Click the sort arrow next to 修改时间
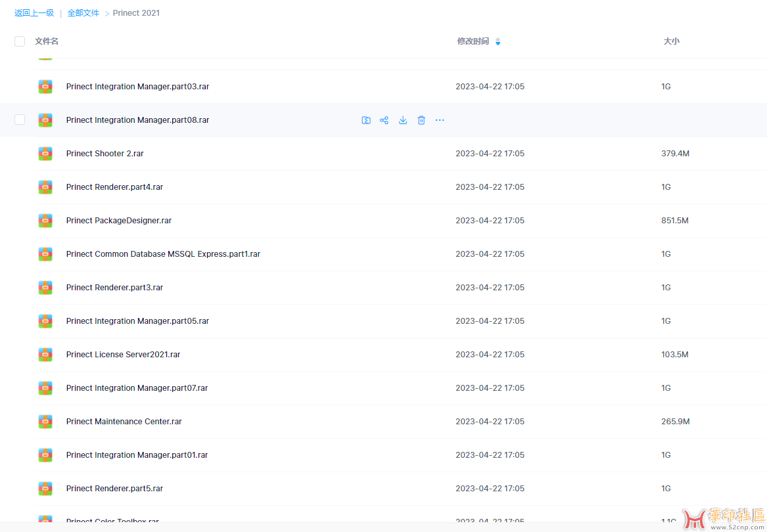The height and width of the screenshot is (532, 767). (498, 41)
